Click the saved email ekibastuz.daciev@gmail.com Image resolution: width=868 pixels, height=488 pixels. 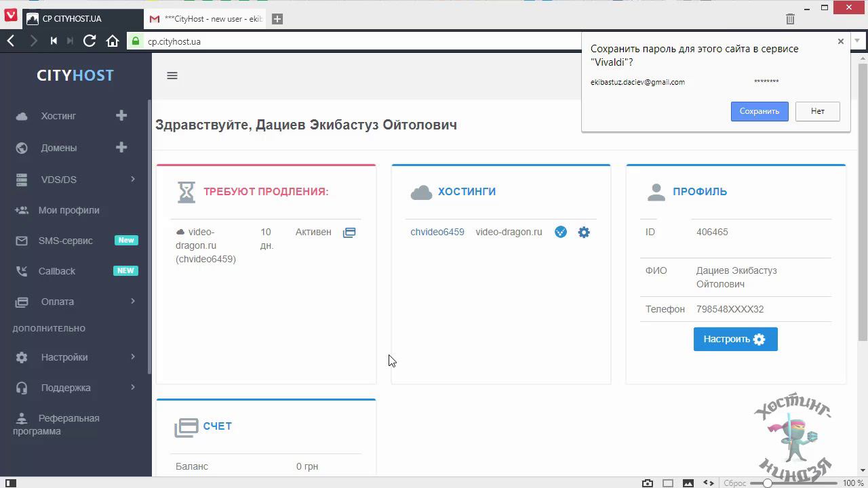[637, 82]
